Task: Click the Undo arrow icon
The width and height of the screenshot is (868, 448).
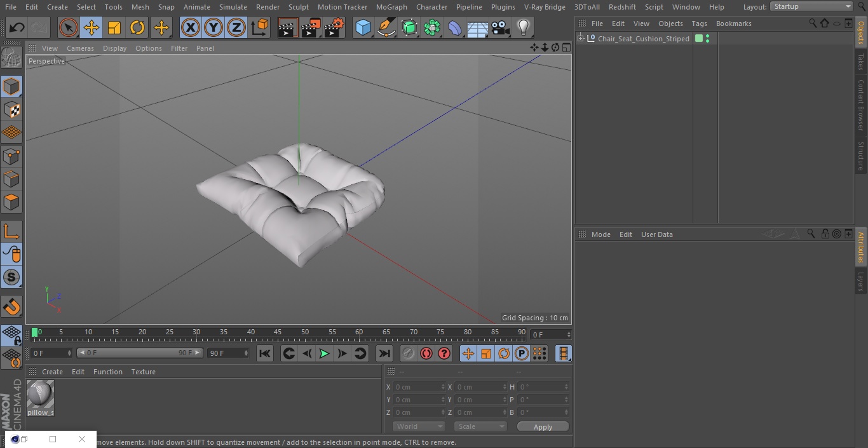Action: pos(17,27)
